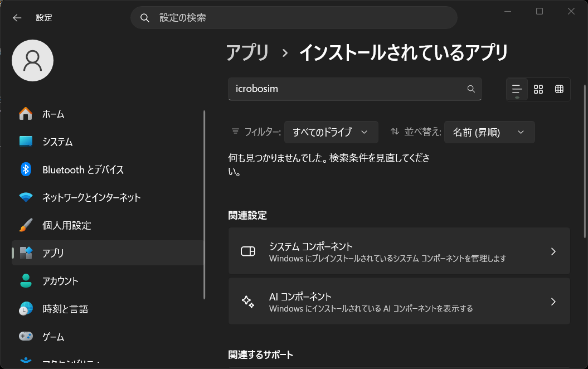Open すべてのドライブ filter dropdown

tap(331, 132)
